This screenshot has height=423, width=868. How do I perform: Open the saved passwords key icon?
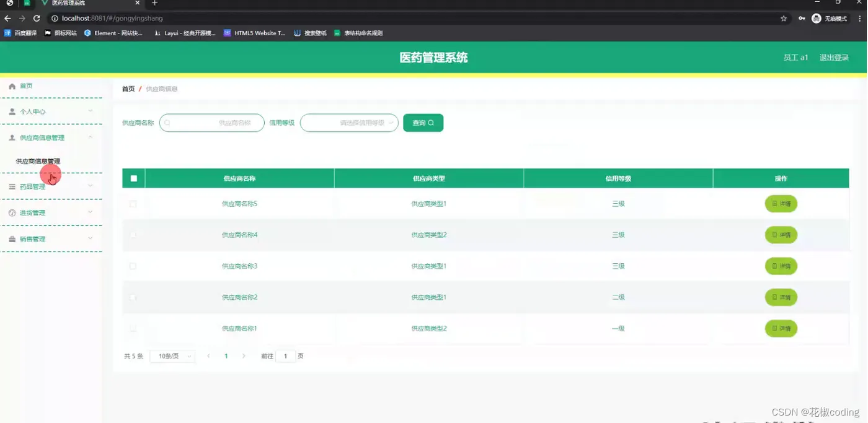coord(802,19)
